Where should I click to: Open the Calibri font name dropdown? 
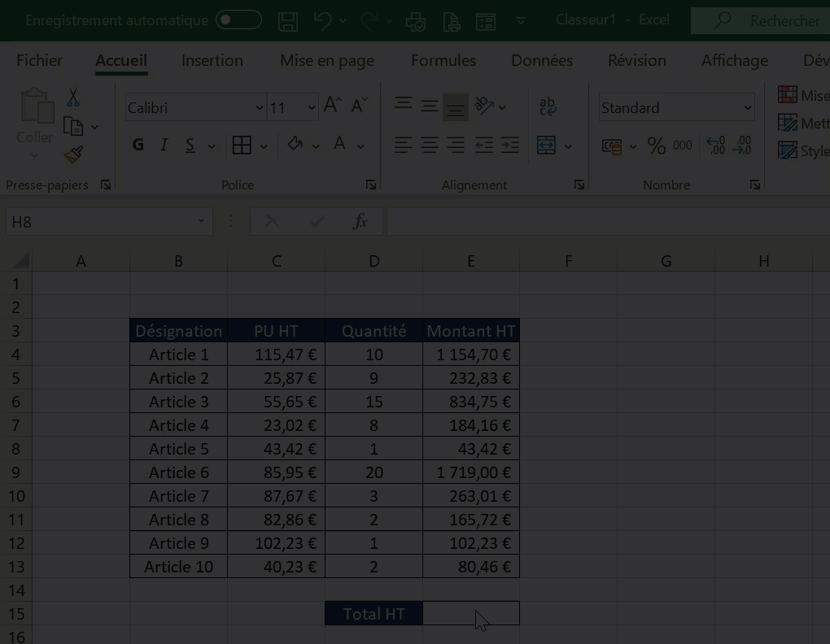pos(260,108)
